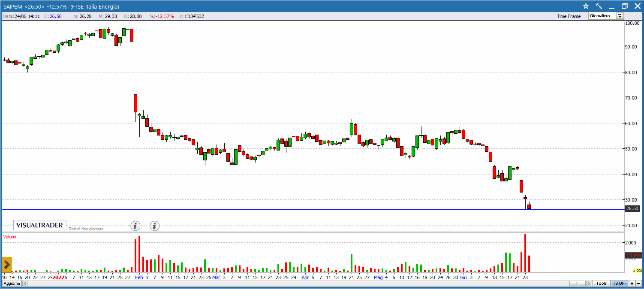Toggle the TS OFF button
The image size is (644, 289).
pos(620,283)
